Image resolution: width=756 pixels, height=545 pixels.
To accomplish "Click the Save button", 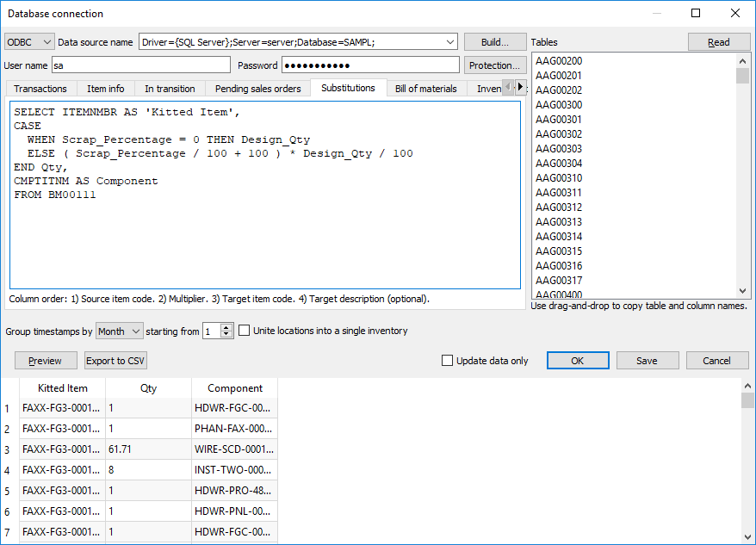I will 648,361.
